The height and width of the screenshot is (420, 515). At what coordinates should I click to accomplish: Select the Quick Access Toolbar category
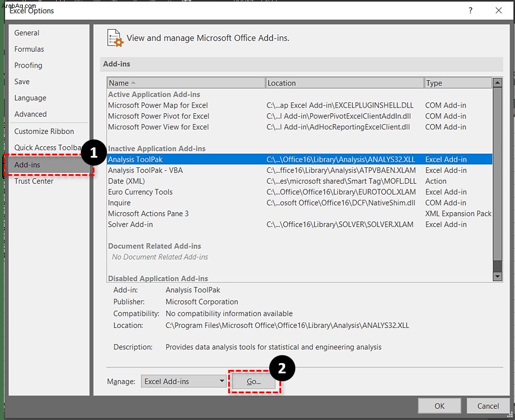[47, 148]
